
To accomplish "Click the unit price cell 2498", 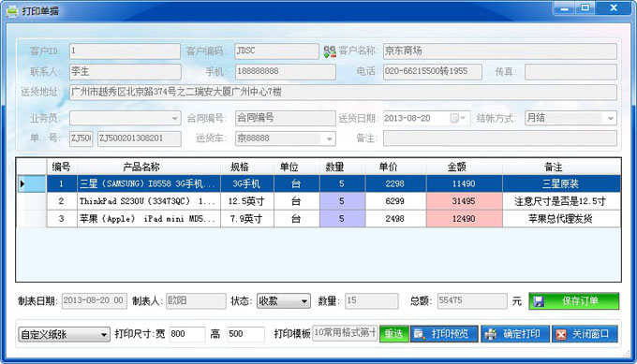I will (x=395, y=219).
